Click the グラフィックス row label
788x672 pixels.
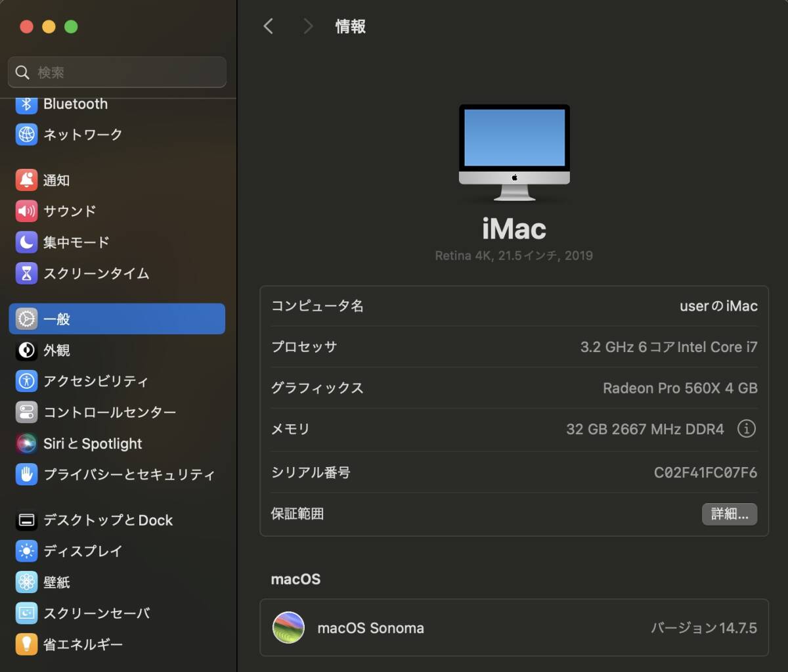click(x=317, y=388)
